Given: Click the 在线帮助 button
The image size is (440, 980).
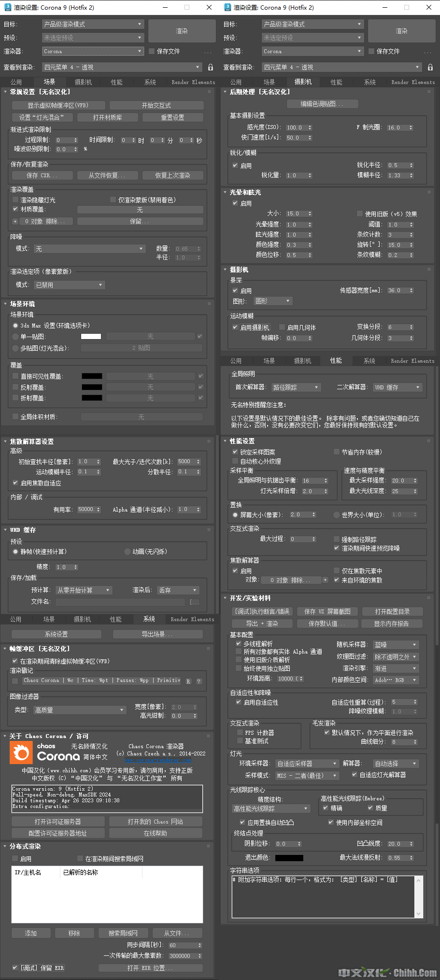Looking at the screenshot, I should [156, 833].
